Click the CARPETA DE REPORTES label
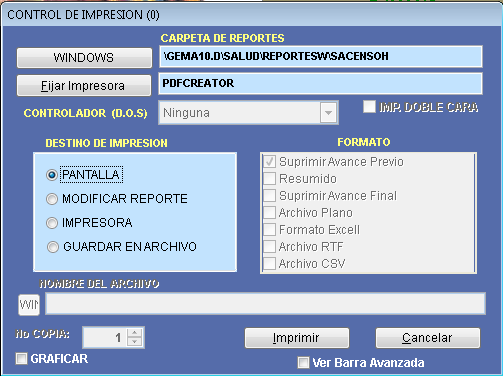Screen dimensions: 503x376 coord(222,38)
